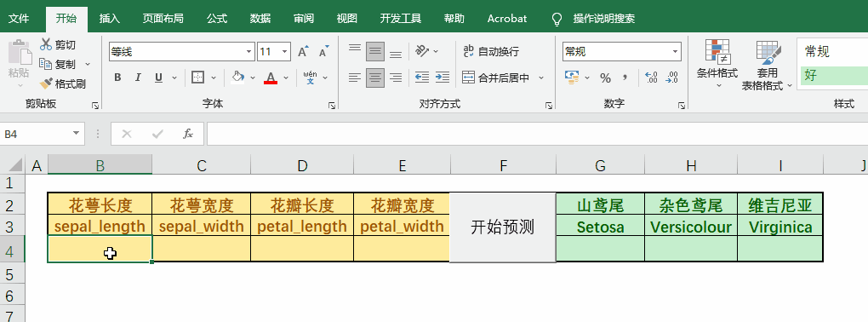Open Number (数字) group dialog launcher
Image resolution: width=868 pixels, height=322 pixels.
point(682,105)
